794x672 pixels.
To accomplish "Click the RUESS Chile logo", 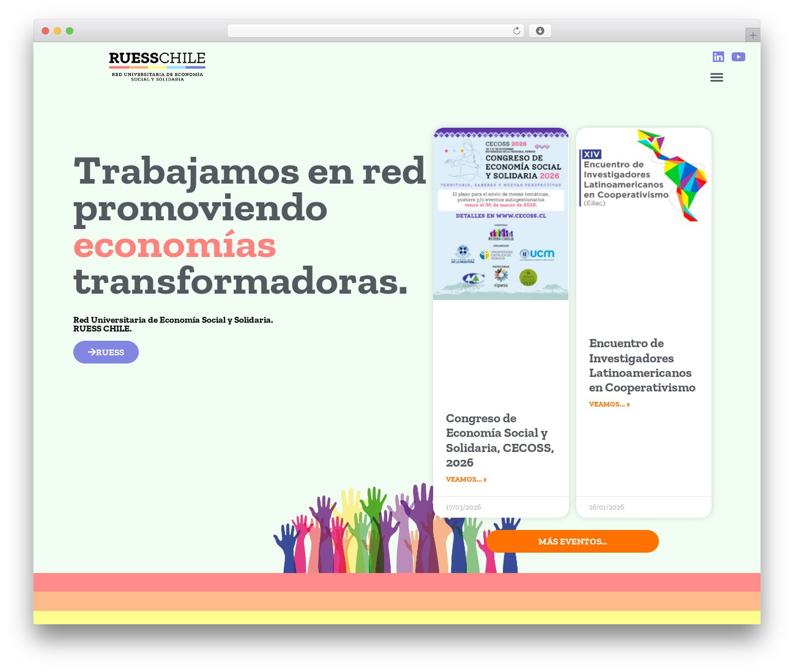I will click(157, 66).
